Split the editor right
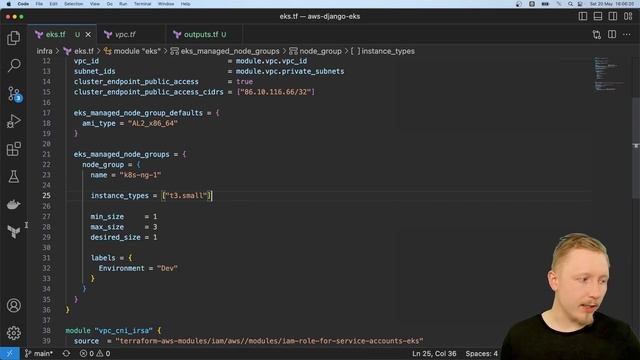 pyautogui.click(x=612, y=35)
